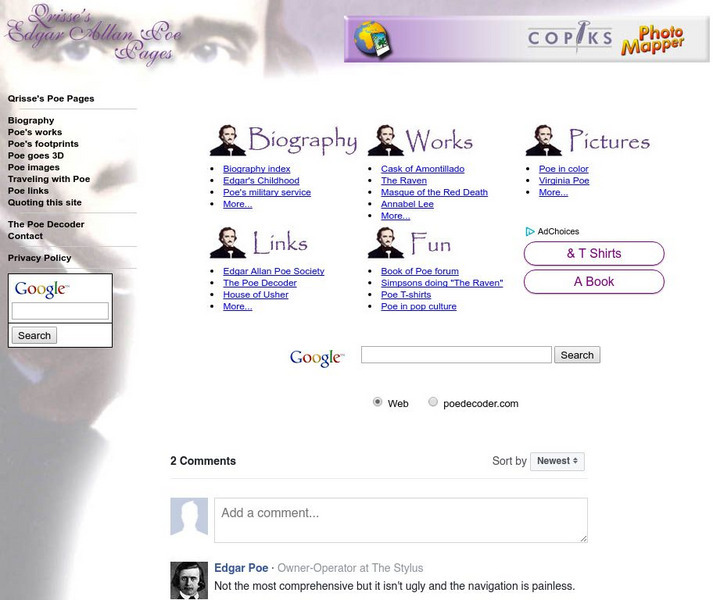Open Simpsons doing "The Raven" link
The width and height of the screenshot is (713, 600).
(442, 283)
